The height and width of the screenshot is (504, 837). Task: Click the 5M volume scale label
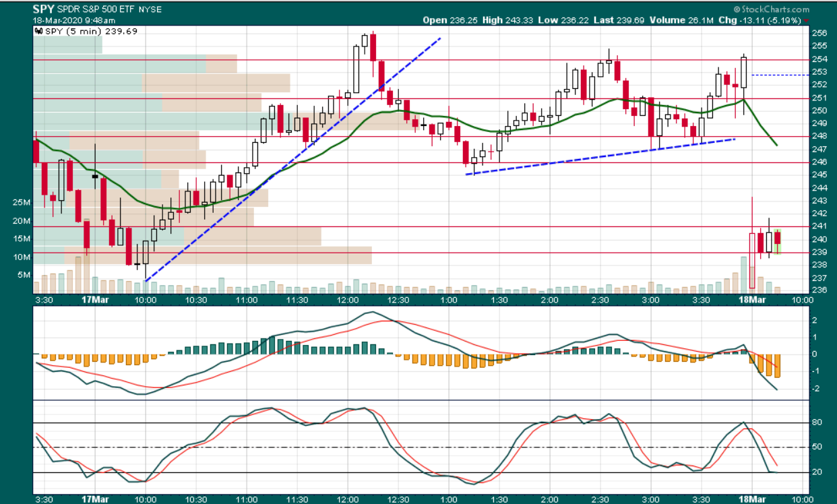(24, 276)
